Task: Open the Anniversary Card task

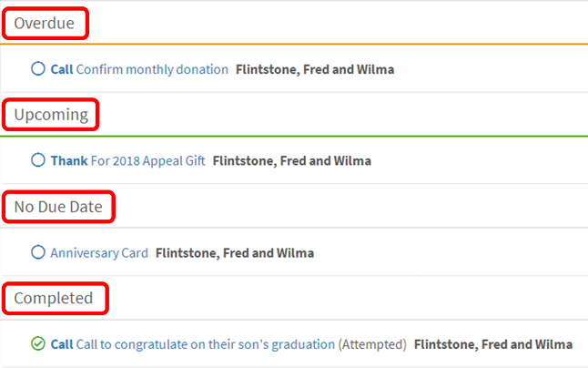Action: point(99,253)
